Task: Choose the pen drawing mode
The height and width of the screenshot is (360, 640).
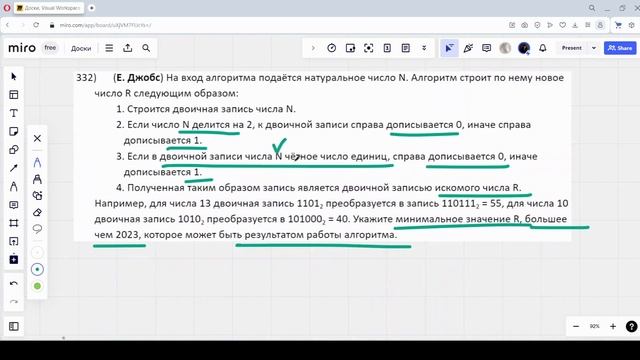Action: click(37, 162)
